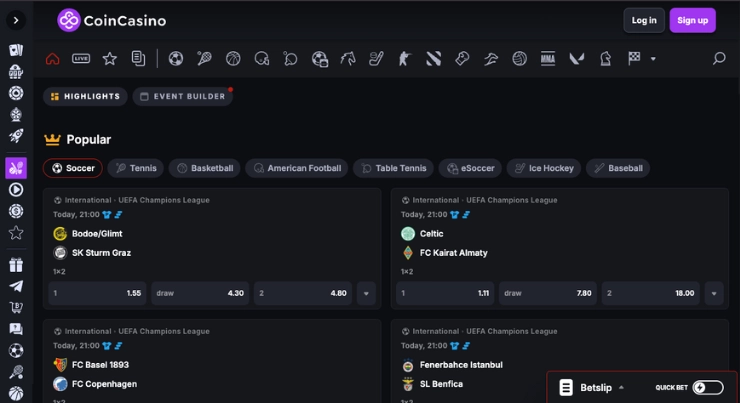Select the checkered racing flag icon
Image resolution: width=740 pixels, height=403 pixels.
tap(634, 58)
